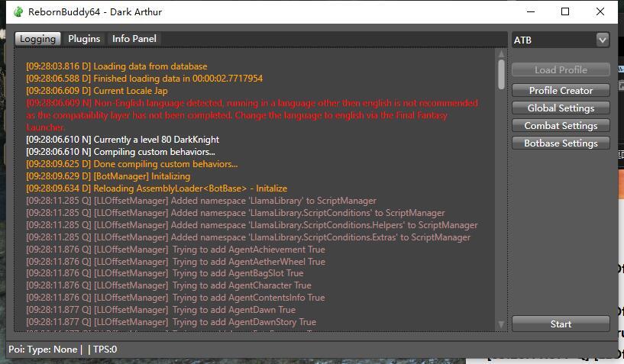
Task: Close the RebornBuddy64 window
Action: [x=601, y=12]
